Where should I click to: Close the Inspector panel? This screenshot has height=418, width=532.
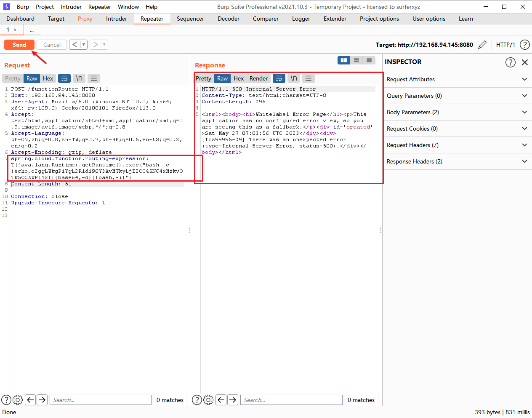pyautogui.click(x=525, y=62)
